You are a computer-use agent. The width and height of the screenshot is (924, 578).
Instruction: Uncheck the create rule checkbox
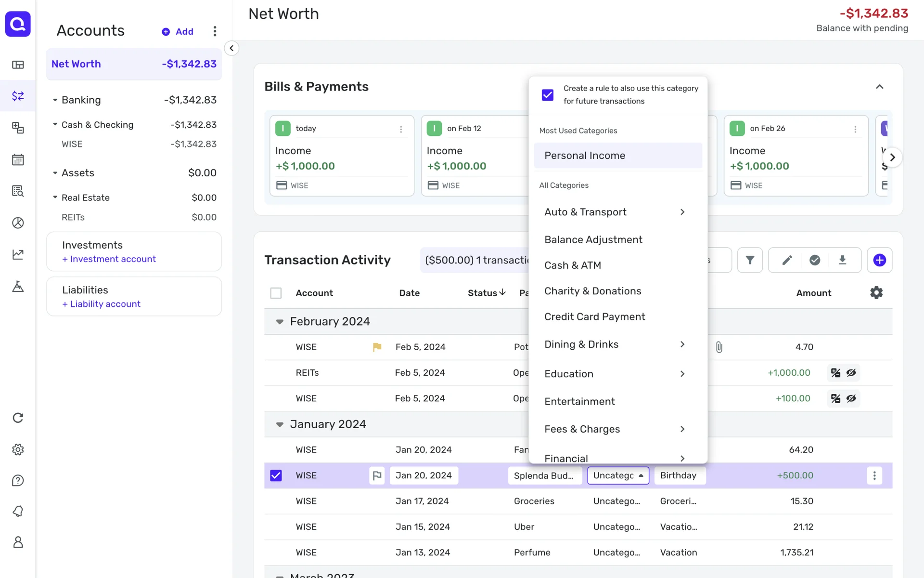coord(548,95)
